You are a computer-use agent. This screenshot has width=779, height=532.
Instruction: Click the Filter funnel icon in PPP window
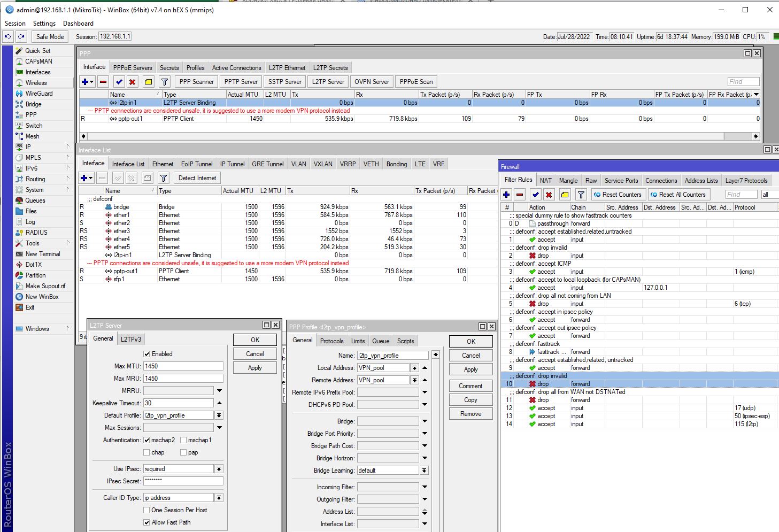(165, 82)
